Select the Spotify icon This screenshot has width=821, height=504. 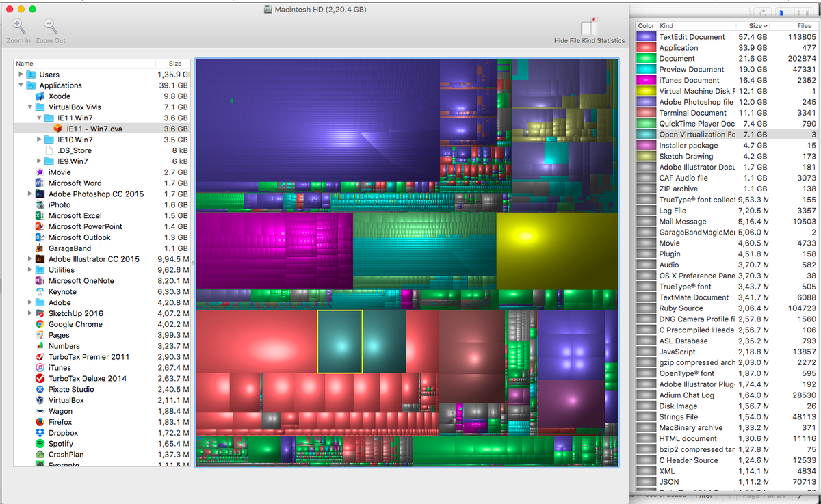click(x=40, y=444)
